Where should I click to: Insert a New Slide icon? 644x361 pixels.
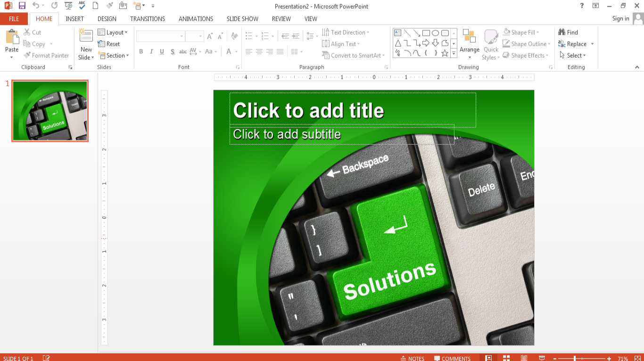coord(86,36)
